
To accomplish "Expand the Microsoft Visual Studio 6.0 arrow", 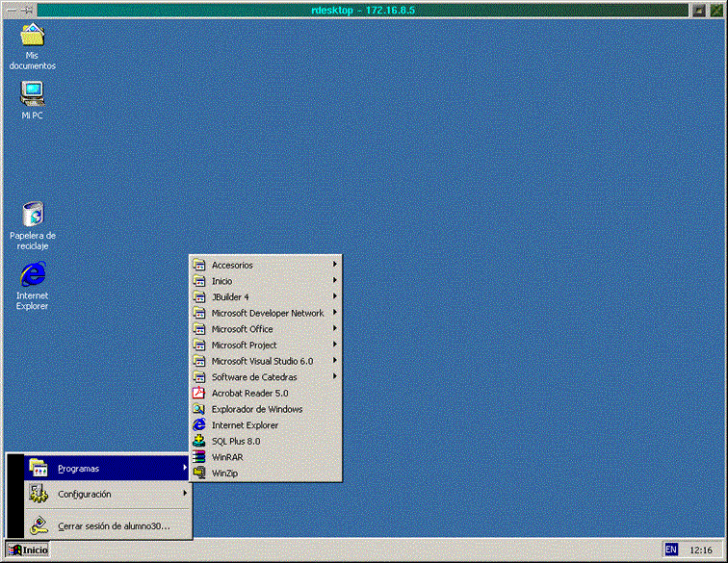I will pyautogui.click(x=334, y=360).
